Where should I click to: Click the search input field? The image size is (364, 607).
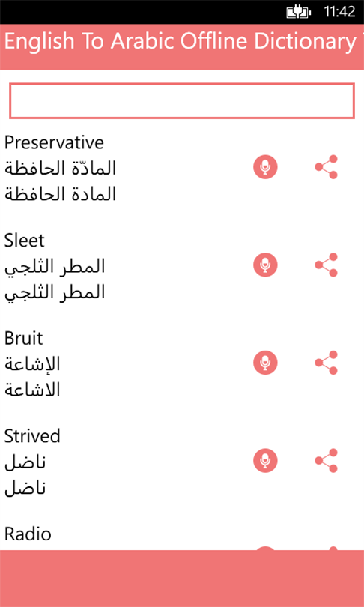point(182,100)
